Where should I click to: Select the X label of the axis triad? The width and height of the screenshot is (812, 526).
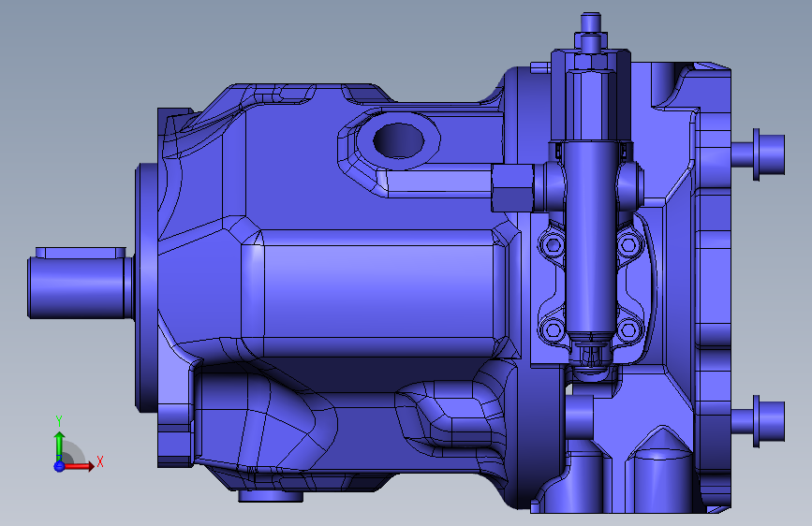[100, 461]
